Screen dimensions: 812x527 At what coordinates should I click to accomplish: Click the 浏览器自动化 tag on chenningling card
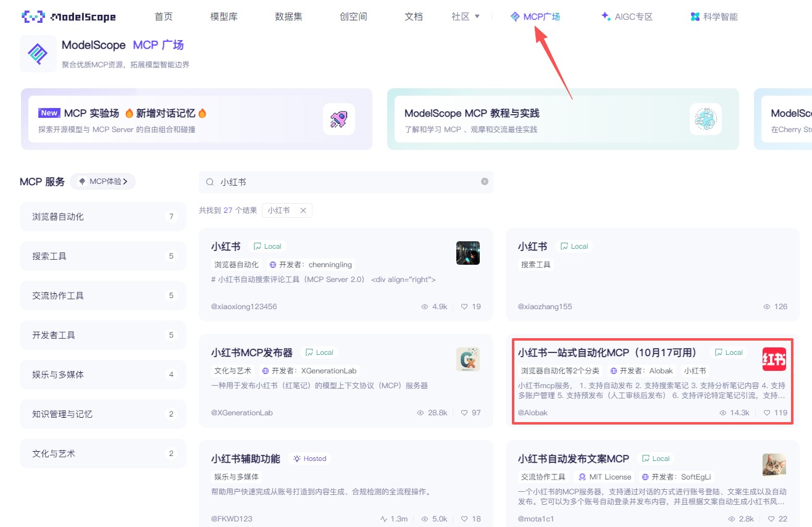236,265
